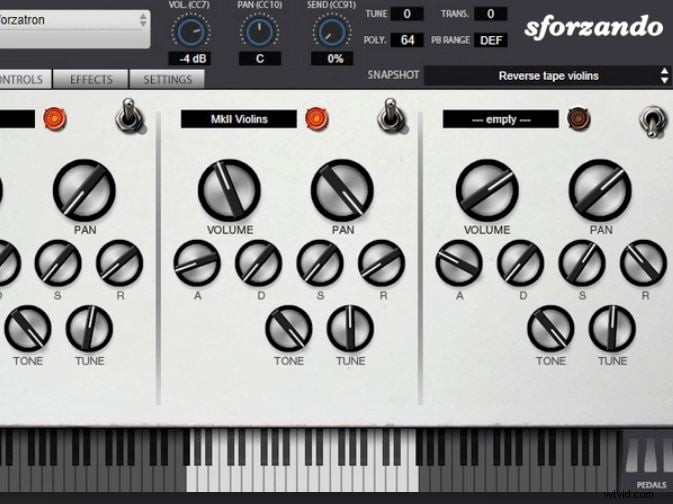Viewport: 673px width, 504px height.
Task: Toggle the red lamp in first section
Action: (x=55, y=119)
